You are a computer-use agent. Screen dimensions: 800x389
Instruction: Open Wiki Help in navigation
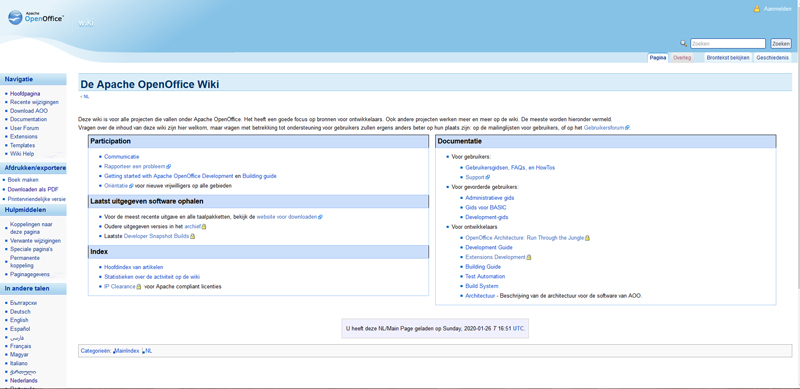point(22,154)
